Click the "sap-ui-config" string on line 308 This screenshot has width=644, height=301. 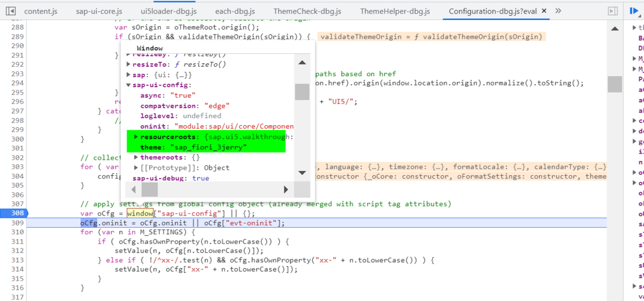click(x=190, y=213)
